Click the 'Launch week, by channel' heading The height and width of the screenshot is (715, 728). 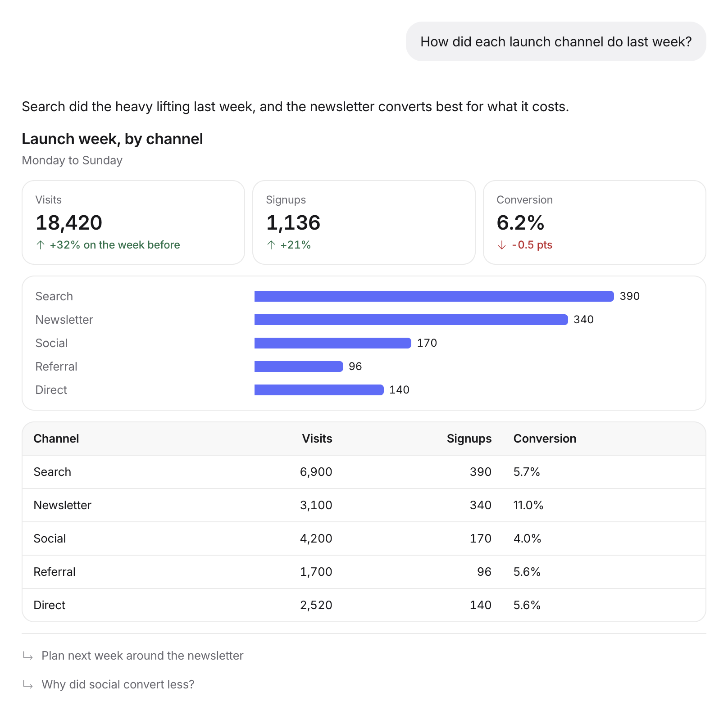[x=113, y=139]
